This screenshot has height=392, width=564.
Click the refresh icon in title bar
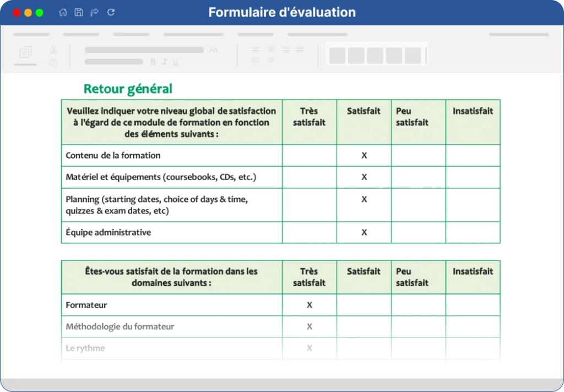pos(111,12)
